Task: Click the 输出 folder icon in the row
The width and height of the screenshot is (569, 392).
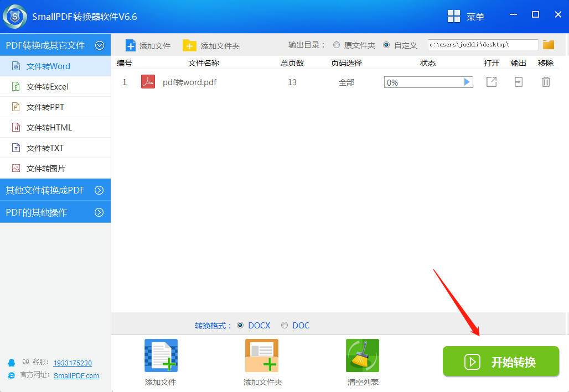Action: click(x=519, y=82)
